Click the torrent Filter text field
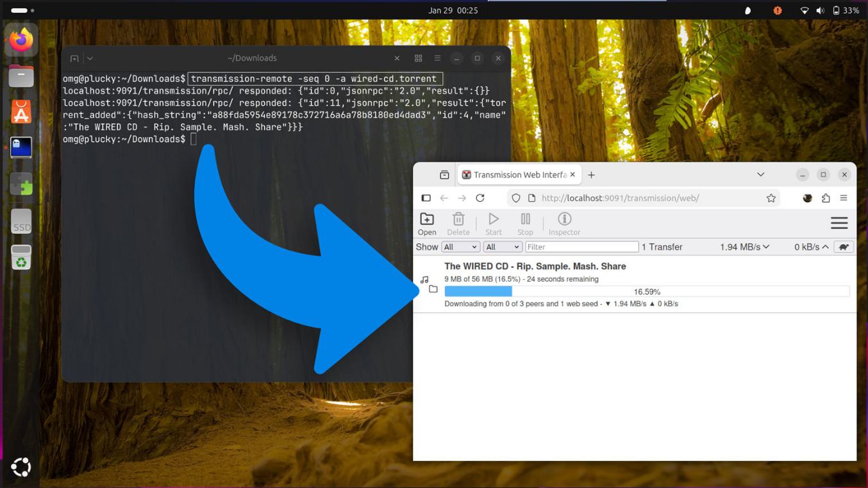Image resolution: width=868 pixels, height=488 pixels. 581,247
